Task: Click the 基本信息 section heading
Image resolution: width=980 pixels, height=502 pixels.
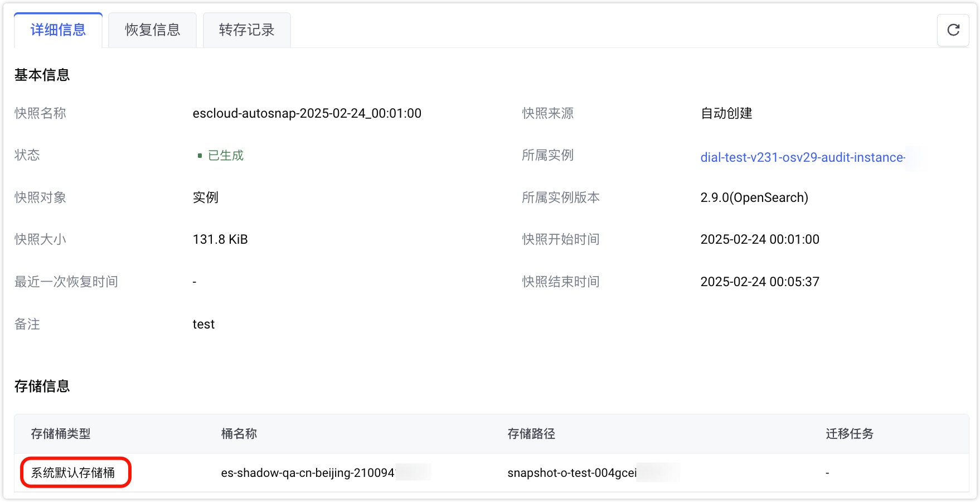Action: coord(42,75)
